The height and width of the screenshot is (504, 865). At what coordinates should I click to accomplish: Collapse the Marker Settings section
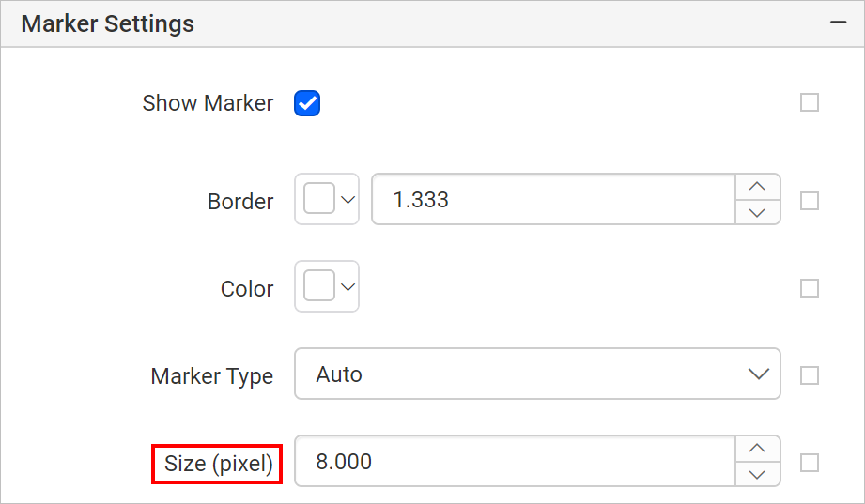tap(839, 23)
